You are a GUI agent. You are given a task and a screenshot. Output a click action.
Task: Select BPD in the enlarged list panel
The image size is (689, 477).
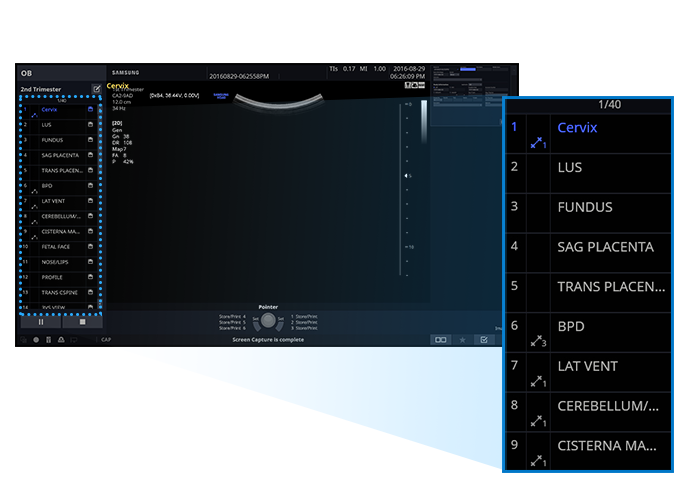point(571,327)
